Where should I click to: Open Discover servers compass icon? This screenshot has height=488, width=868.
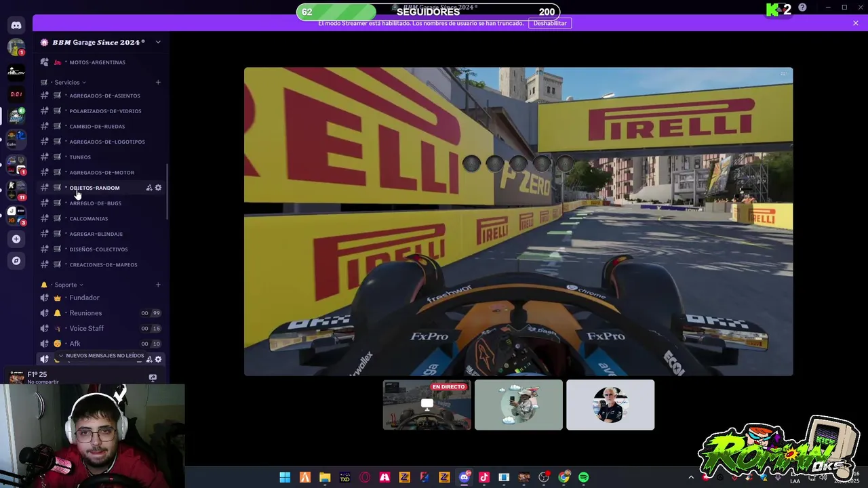[x=16, y=260]
